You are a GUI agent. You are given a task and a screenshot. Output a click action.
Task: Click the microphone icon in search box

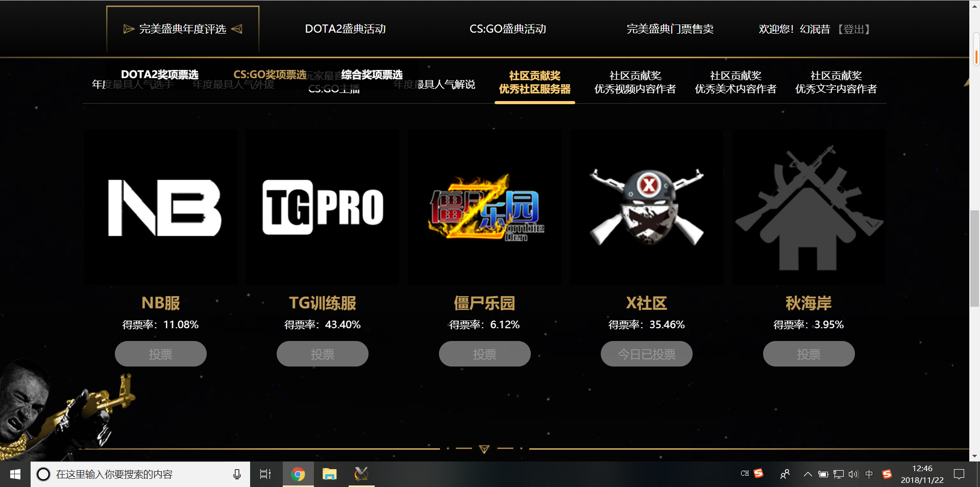pyautogui.click(x=237, y=474)
